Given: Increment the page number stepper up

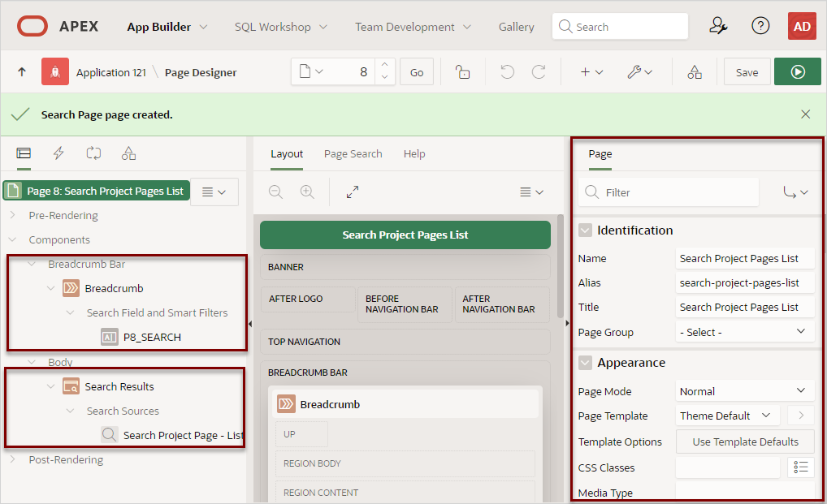Looking at the screenshot, I should pyautogui.click(x=384, y=65).
